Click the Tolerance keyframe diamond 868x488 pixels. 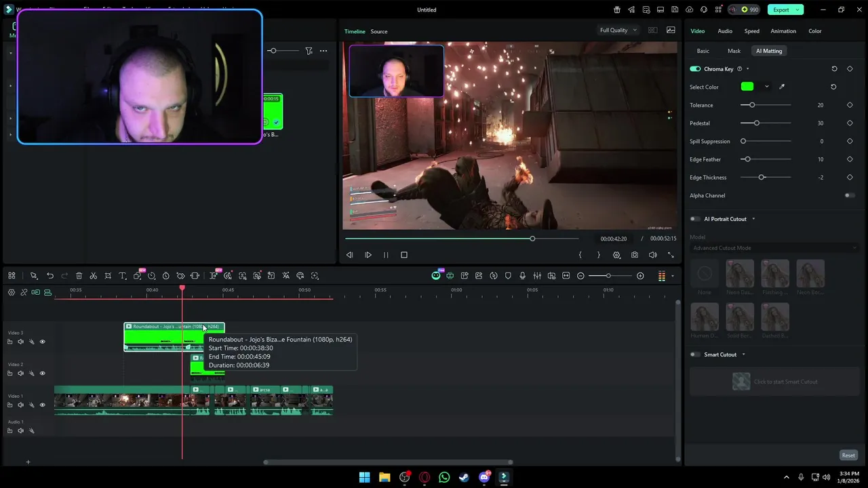tap(850, 105)
